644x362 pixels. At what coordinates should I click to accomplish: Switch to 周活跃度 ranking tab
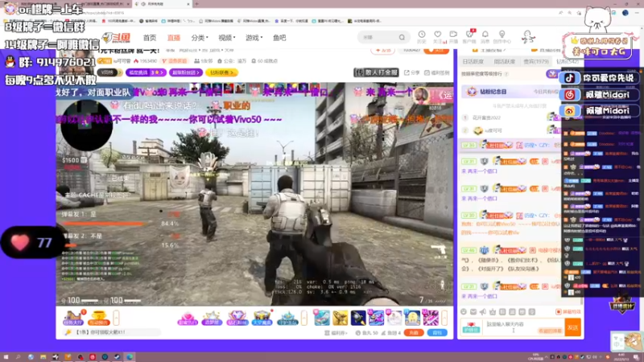(x=505, y=62)
